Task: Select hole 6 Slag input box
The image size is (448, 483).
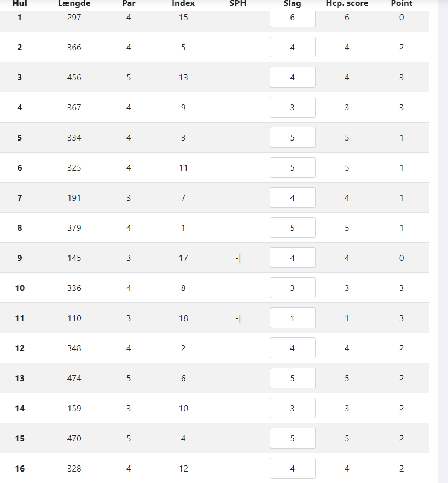Action: (x=293, y=167)
